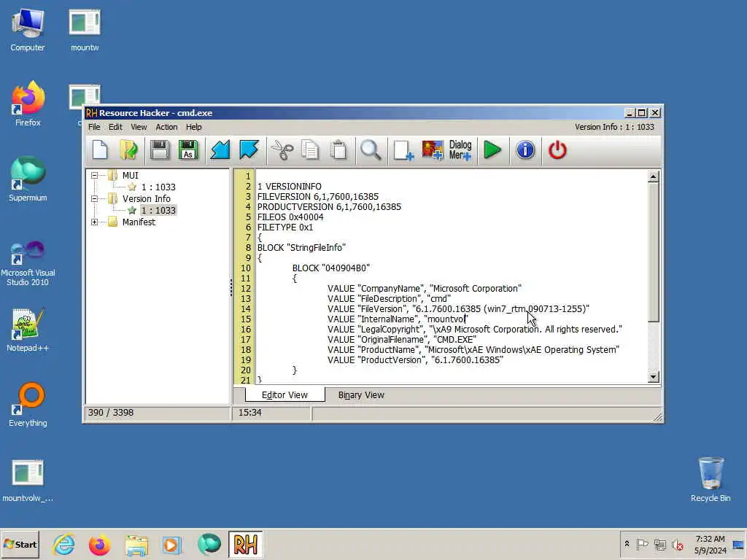
Task: Select the Computer desktop icon
Action: pos(28,30)
